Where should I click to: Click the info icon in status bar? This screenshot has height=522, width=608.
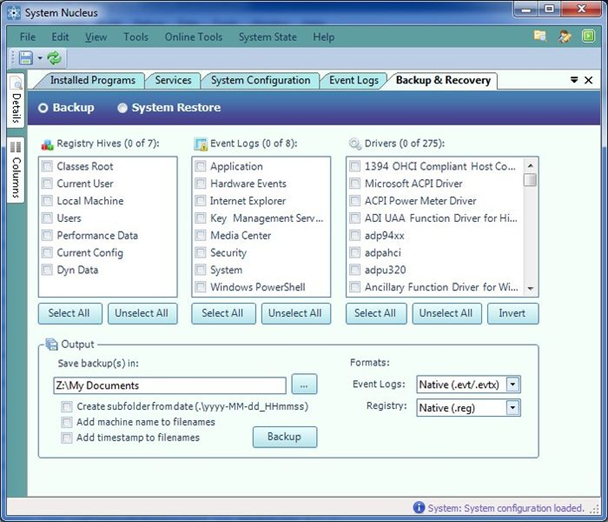click(x=419, y=507)
